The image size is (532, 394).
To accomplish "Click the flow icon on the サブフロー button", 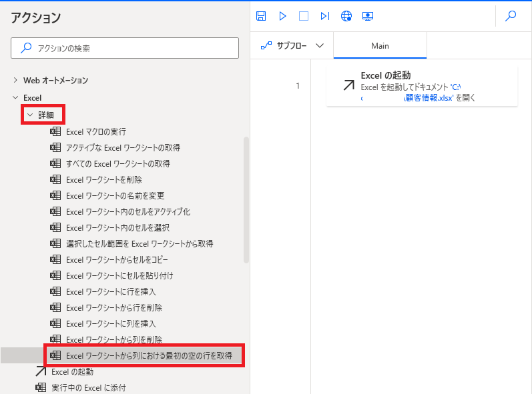I will click(266, 45).
